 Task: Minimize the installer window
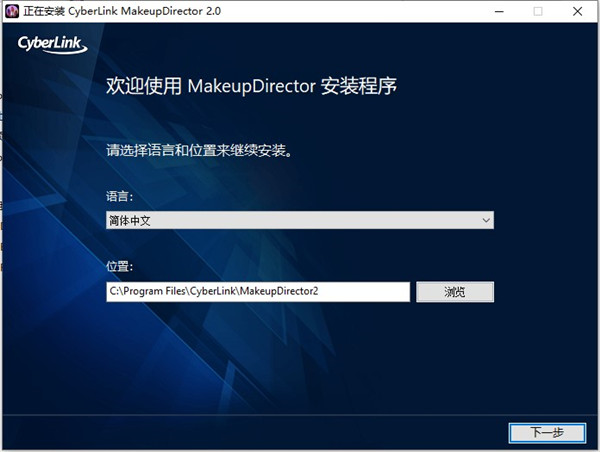(493, 11)
